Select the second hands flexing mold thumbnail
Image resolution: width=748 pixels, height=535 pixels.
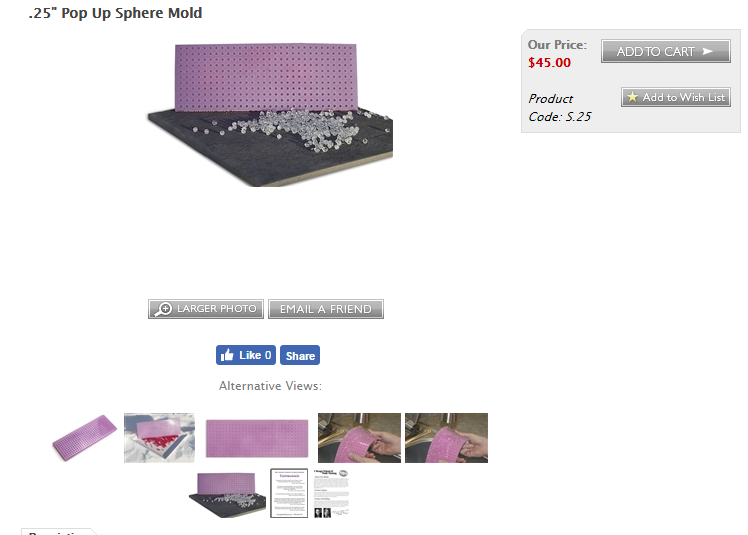(x=447, y=438)
